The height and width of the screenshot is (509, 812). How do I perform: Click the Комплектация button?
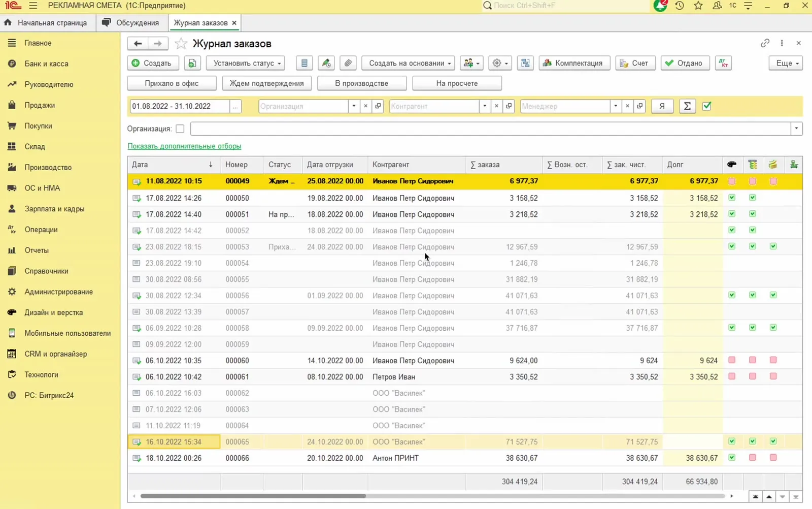tap(574, 63)
